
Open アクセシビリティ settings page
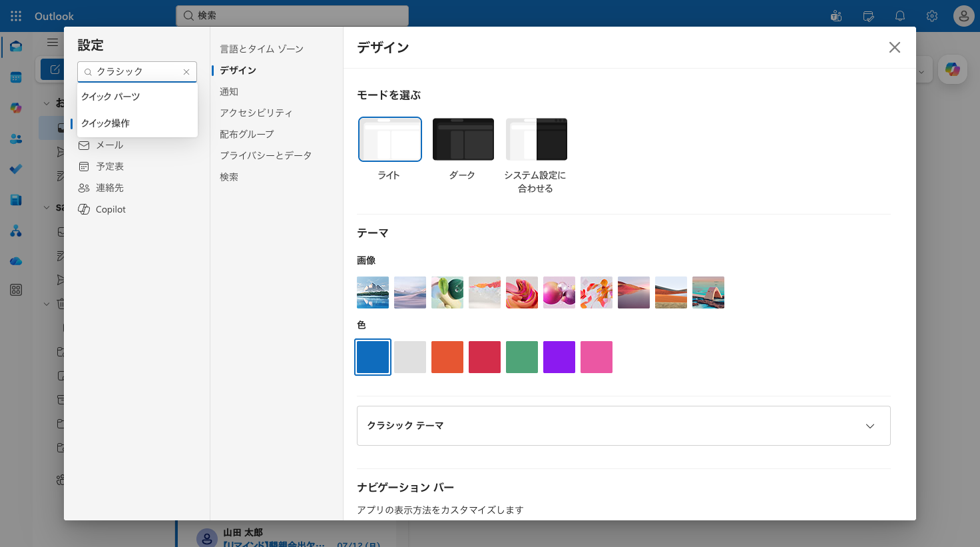pos(256,113)
